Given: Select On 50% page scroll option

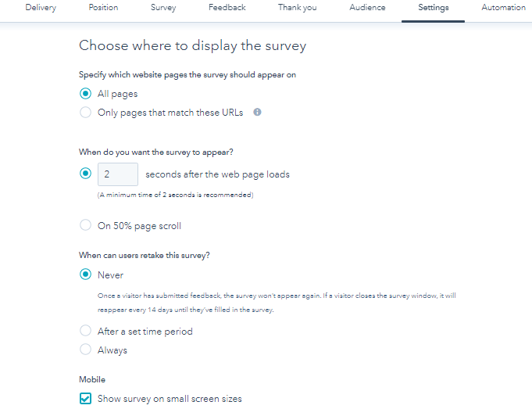Looking at the screenshot, I should [x=85, y=225].
